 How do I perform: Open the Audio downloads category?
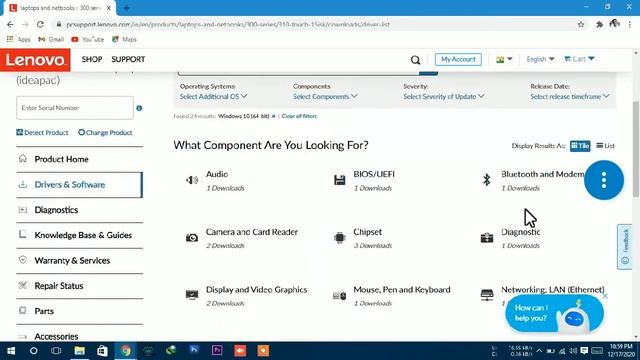(x=217, y=174)
